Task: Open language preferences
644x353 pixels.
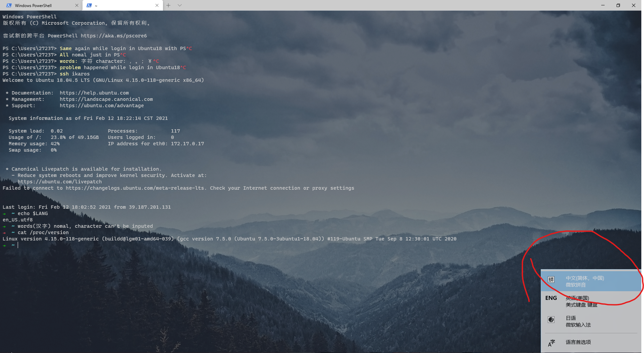Action: pyautogui.click(x=591, y=342)
